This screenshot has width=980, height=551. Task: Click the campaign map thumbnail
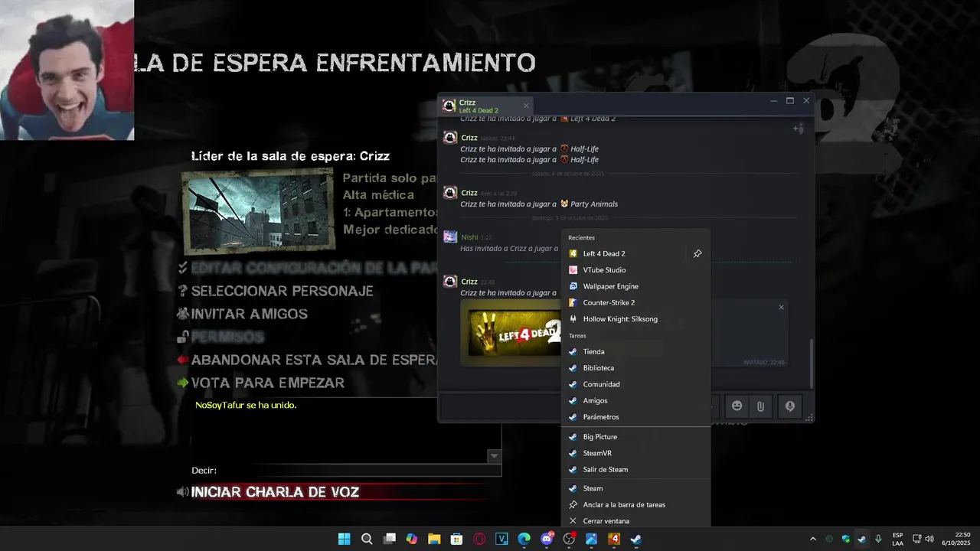pyautogui.click(x=258, y=210)
